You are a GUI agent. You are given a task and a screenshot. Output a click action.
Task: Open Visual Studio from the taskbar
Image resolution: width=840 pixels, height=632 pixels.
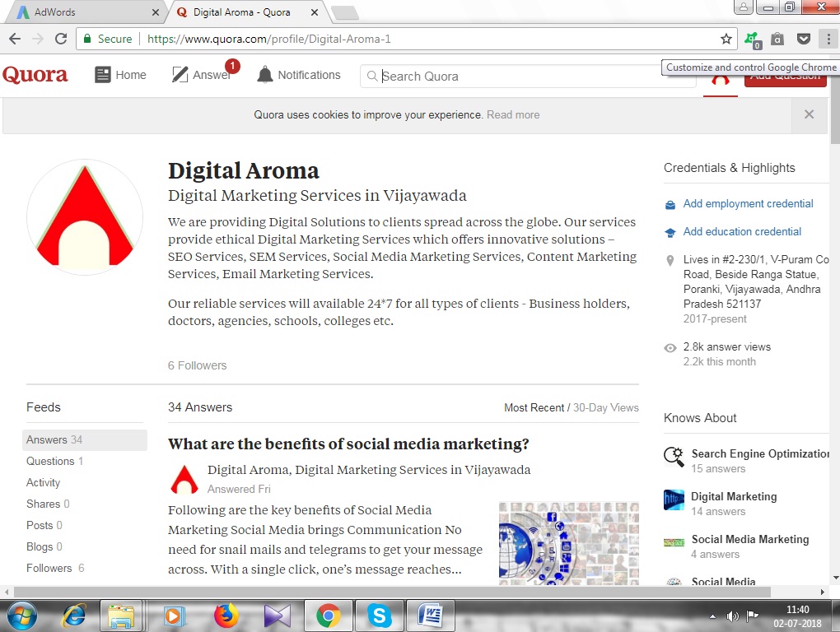pos(277,616)
